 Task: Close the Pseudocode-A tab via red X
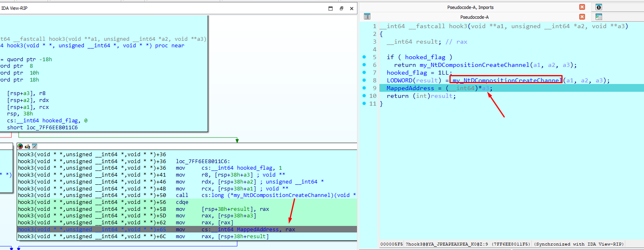tap(582, 17)
